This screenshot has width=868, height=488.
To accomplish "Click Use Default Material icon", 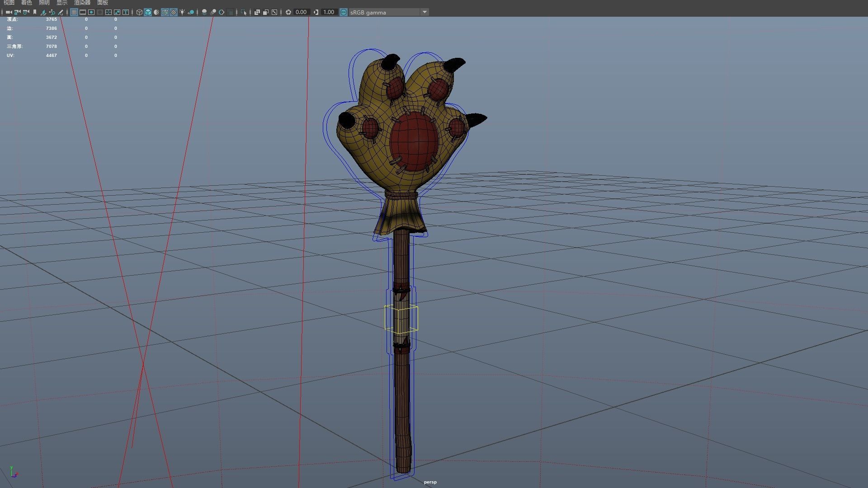I will click(156, 12).
